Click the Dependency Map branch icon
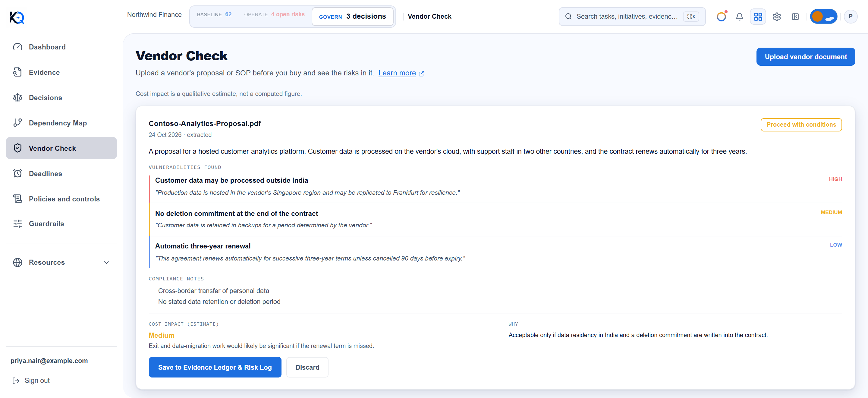 (17, 123)
